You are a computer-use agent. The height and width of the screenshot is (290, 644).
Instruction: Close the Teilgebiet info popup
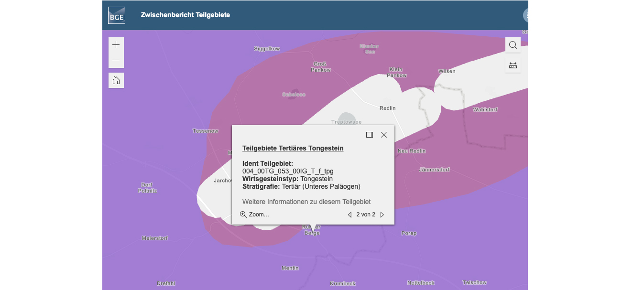(384, 135)
